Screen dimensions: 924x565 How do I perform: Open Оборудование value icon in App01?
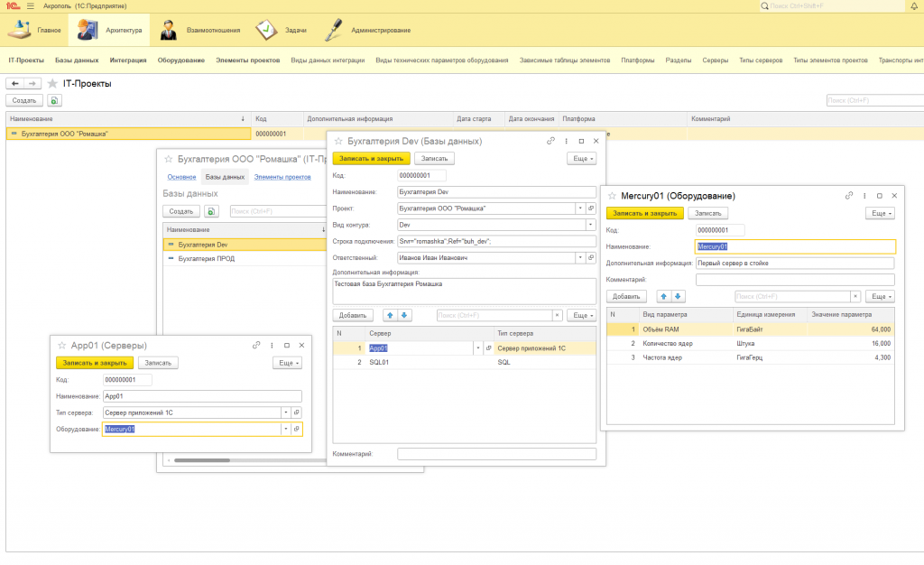click(296, 430)
